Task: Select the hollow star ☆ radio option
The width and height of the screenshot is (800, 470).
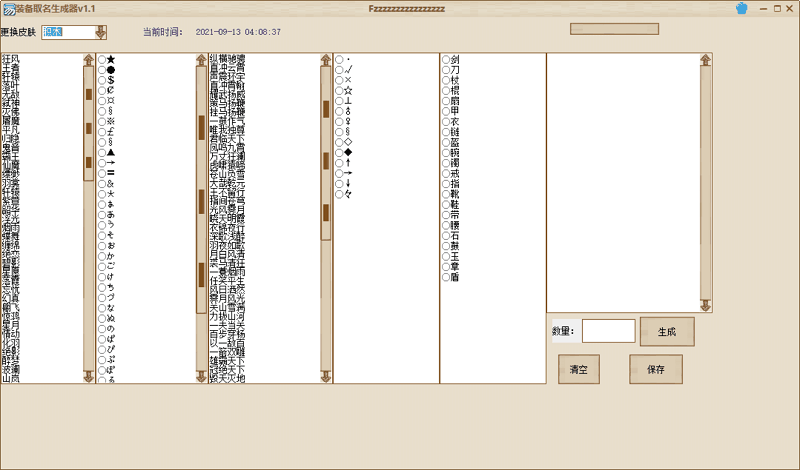Action: tap(340, 92)
